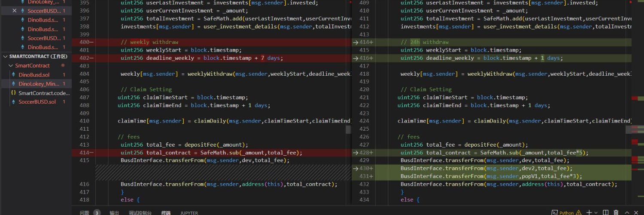
Task: Click the Solidity icon beside DinoLokey_Min...
Action: coord(14,84)
